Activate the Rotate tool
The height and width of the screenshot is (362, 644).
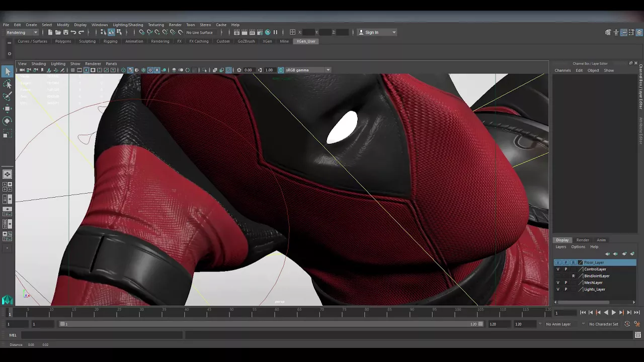(7, 121)
